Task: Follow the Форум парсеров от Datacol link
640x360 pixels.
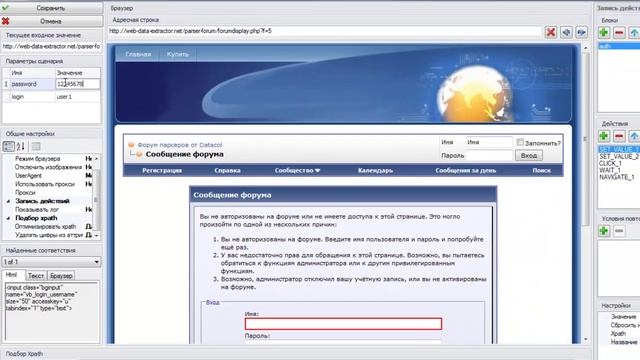Action: click(180, 145)
